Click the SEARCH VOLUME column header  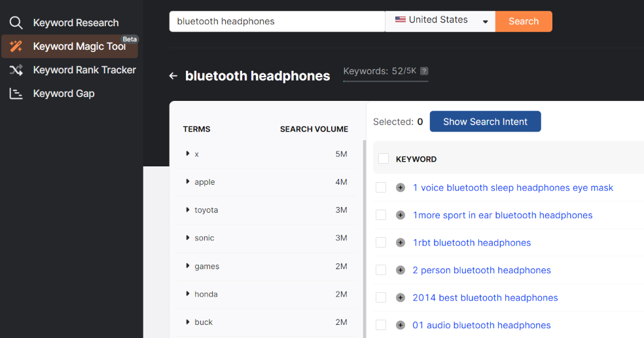click(313, 129)
